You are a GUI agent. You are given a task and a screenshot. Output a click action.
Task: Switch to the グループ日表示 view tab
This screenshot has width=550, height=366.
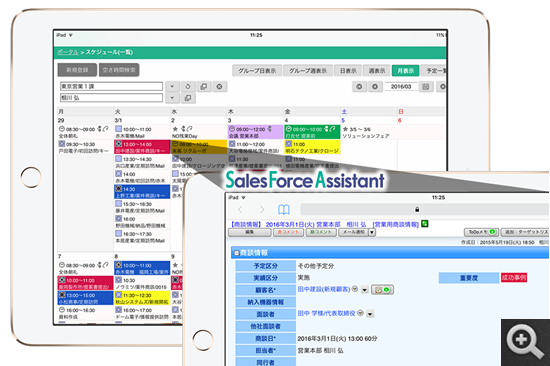[x=257, y=71]
